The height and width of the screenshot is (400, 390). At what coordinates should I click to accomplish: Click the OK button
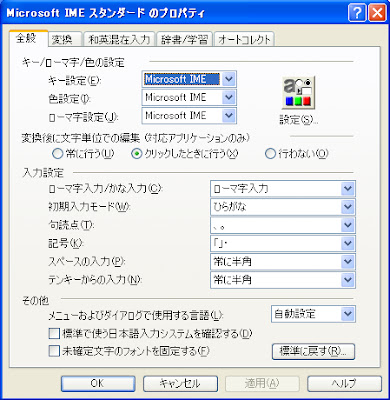98,384
